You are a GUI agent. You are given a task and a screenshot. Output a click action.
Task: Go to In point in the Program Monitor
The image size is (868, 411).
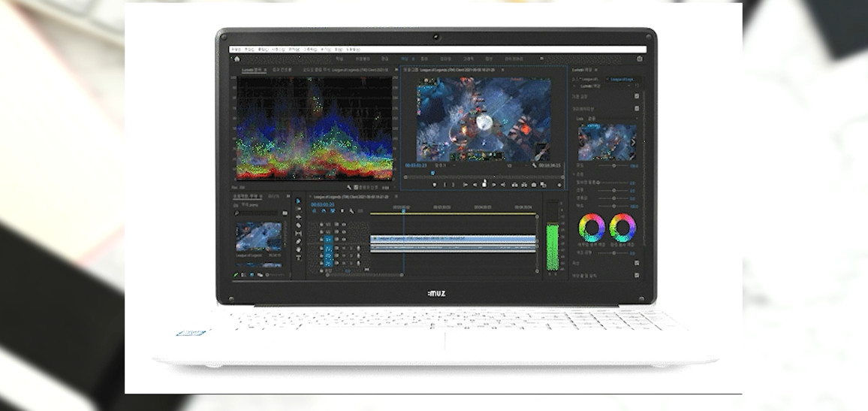coord(466,184)
